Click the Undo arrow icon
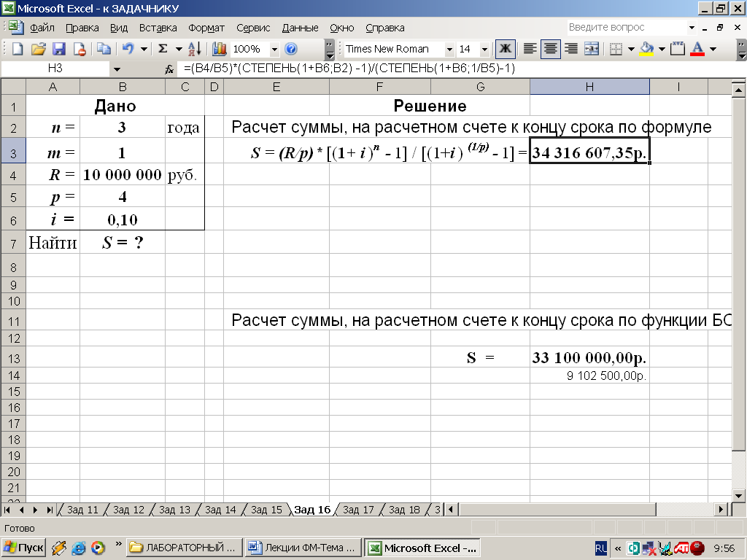 pos(128,49)
